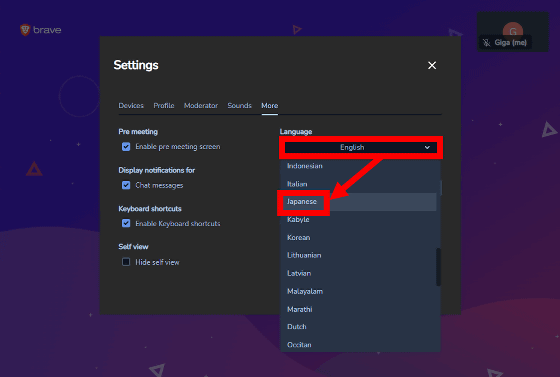Image resolution: width=560 pixels, height=377 pixels.
Task: Choose Indonesian from the language list
Action: click(x=358, y=166)
